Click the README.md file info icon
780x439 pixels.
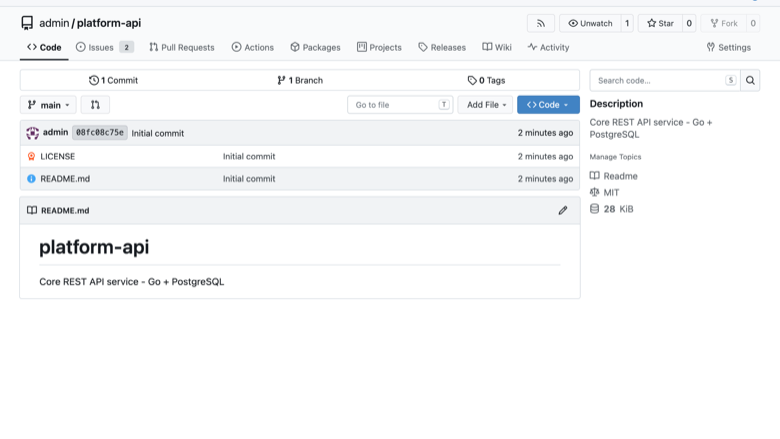[x=31, y=178]
